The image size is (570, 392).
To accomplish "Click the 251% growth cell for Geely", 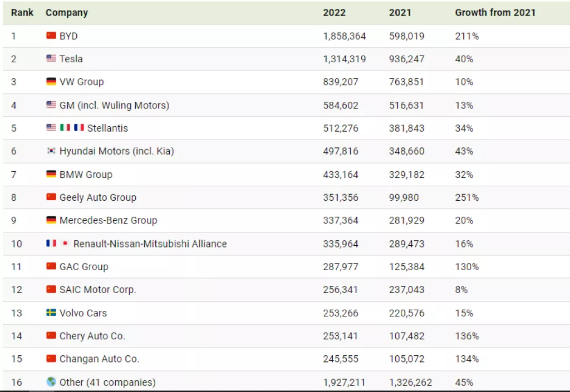I will click(467, 197).
